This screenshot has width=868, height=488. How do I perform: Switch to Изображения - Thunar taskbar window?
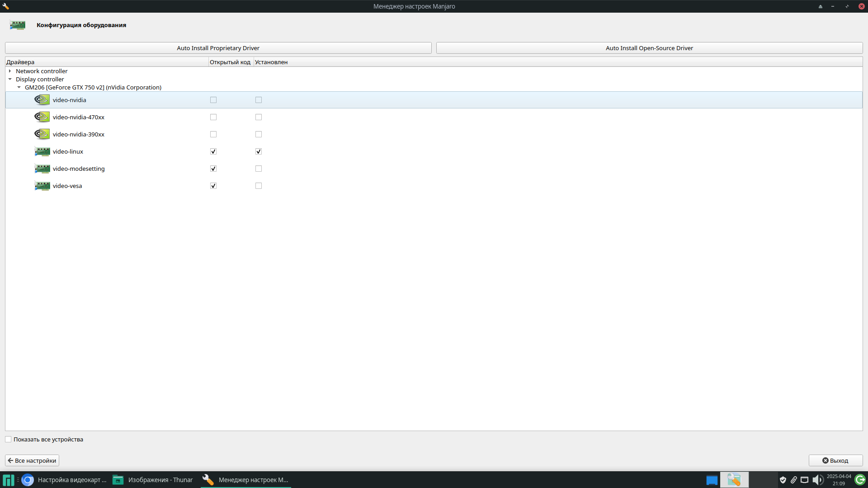coord(153,480)
